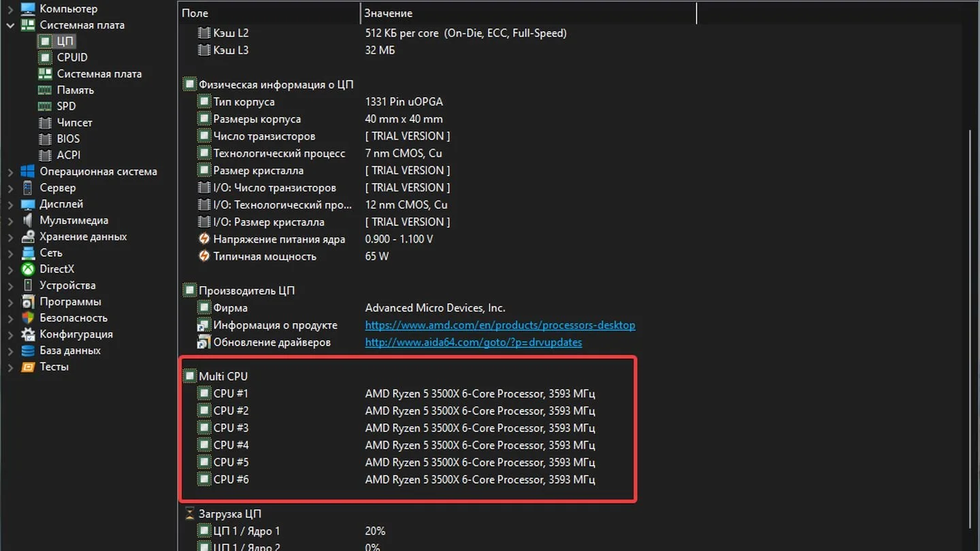The width and height of the screenshot is (980, 551).
Task: Click the Поле column header
Action: click(269, 13)
